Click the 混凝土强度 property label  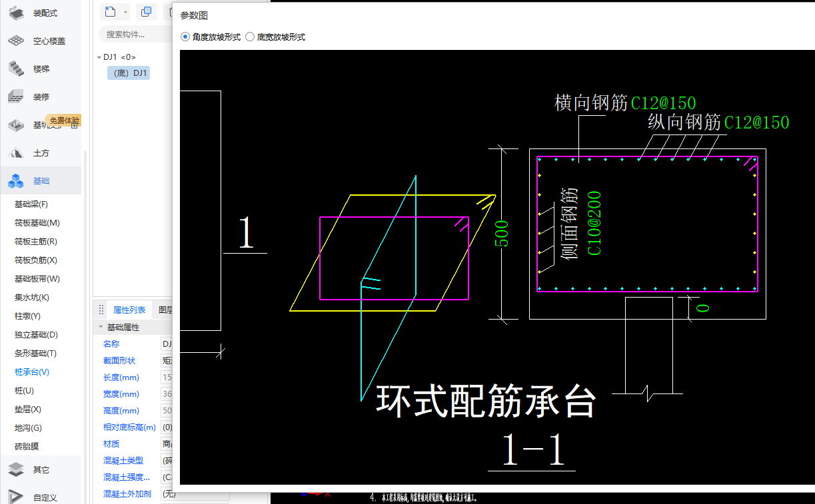point(127,477)
